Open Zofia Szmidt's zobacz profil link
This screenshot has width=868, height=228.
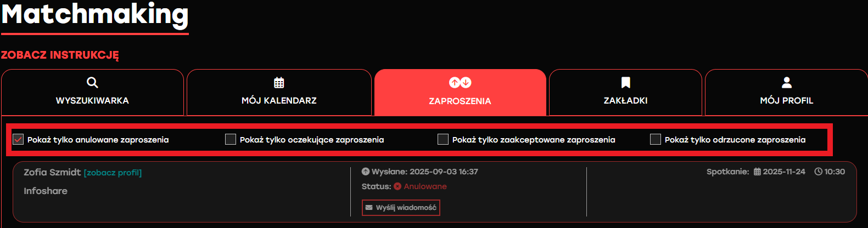pyautogui.click(x=113, y=173)
